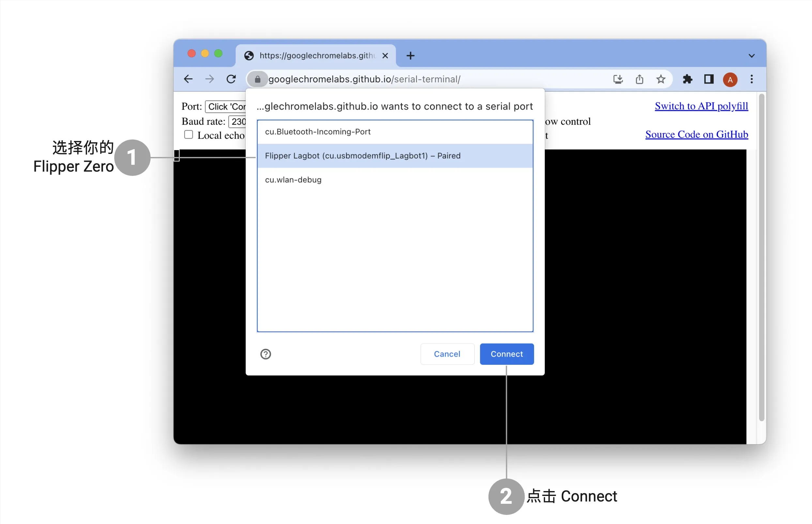Toggle the browser side panel icon
Screen dimensions: 812x524
click(709, 79)
